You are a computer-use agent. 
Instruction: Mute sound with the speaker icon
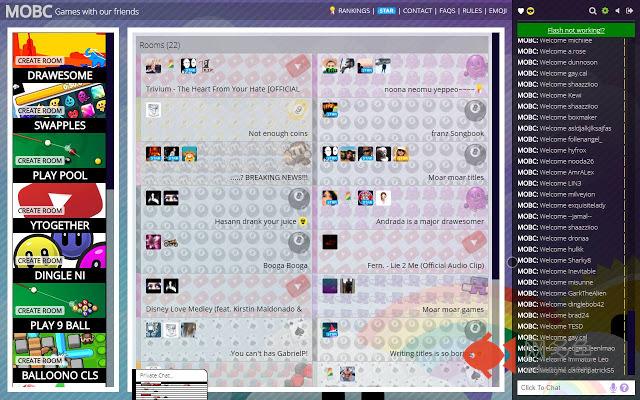click(618, 11)
